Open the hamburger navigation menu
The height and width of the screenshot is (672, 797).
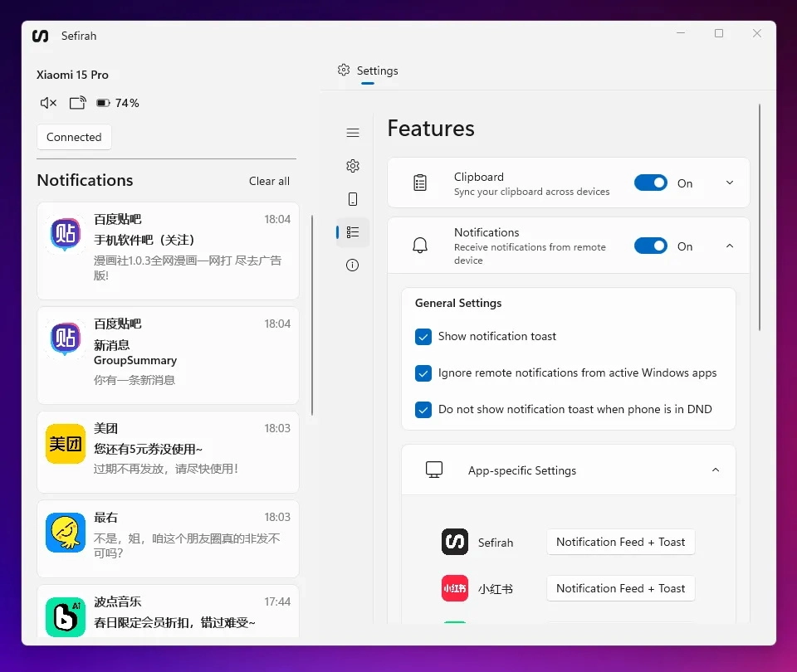[353, 133]
